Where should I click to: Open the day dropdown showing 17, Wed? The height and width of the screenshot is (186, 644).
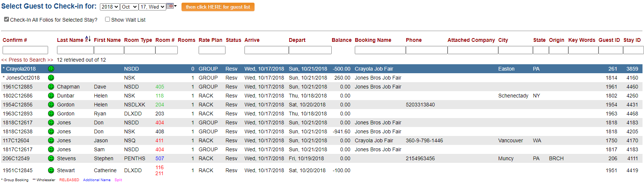[152, 7]
